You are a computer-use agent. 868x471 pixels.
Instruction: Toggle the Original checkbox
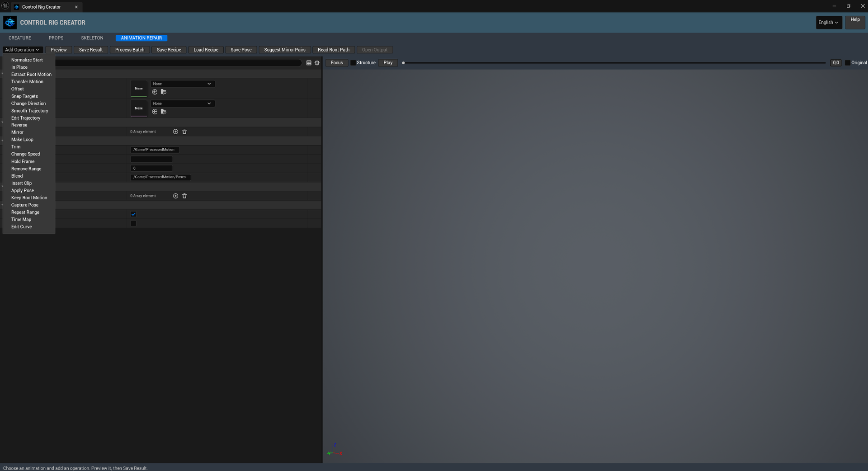[848, 63]
